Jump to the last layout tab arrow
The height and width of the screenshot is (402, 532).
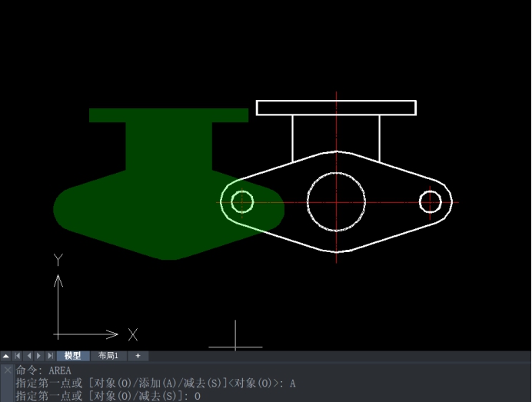(x=50, y=356)
